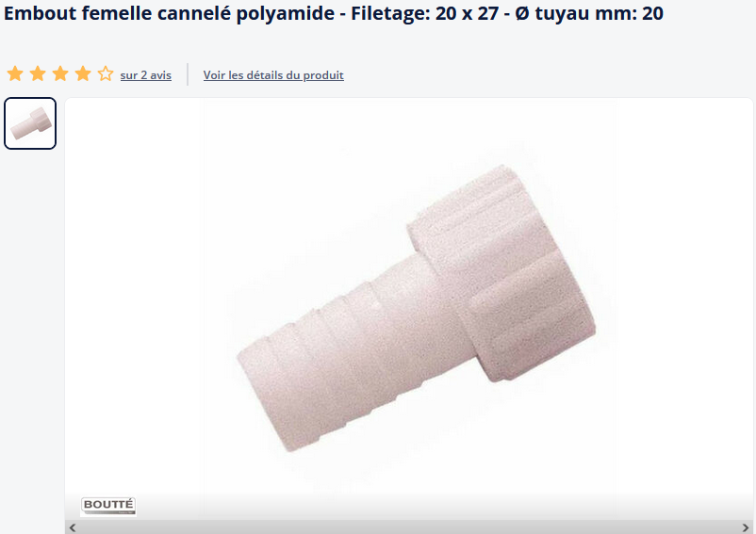Click the fourth filled rating star
Viewport: 756px width, 534px height.
(x=83, y=74)
